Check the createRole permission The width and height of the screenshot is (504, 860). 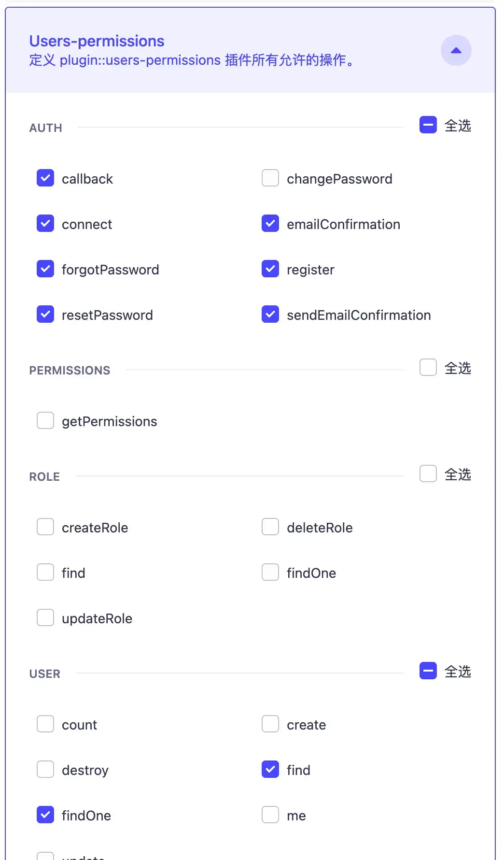[x=45, y=527]
